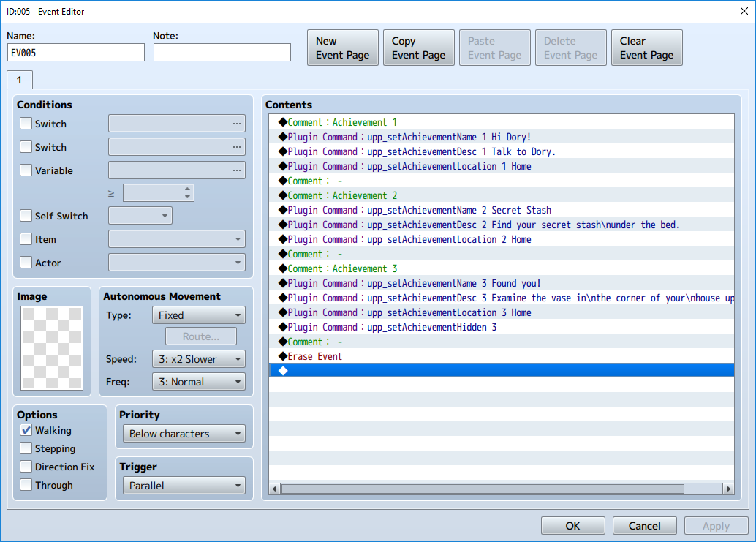Image resolution: width=756 pixels, height=542 pixels.
Task: Click the Contents horizontal scrollbar thumb
Action: tap(483, 489)
